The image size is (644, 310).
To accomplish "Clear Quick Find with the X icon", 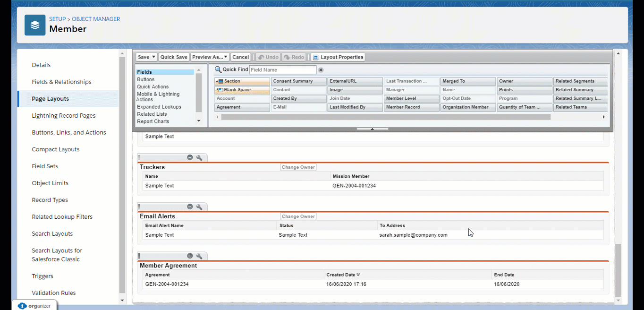I will point(321,70).
